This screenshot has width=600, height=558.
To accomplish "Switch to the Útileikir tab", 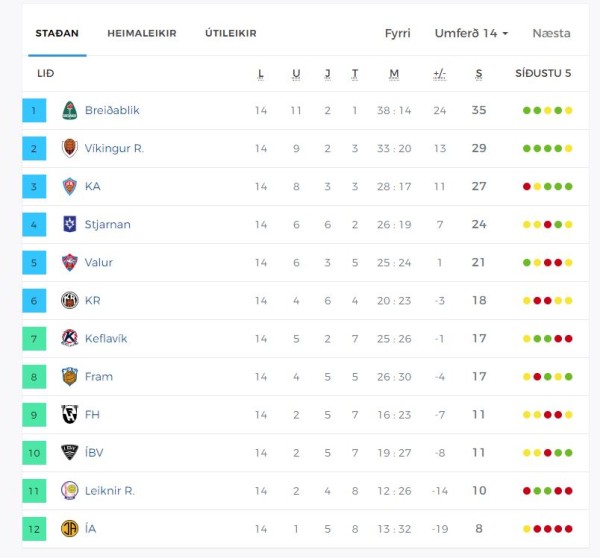I will click(x=231, y=33).
